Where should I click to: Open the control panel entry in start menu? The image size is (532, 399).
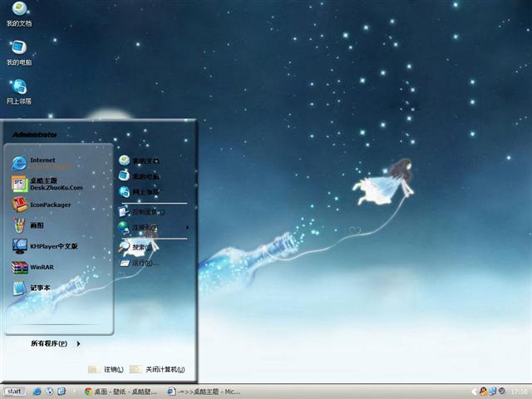point(142,212)
